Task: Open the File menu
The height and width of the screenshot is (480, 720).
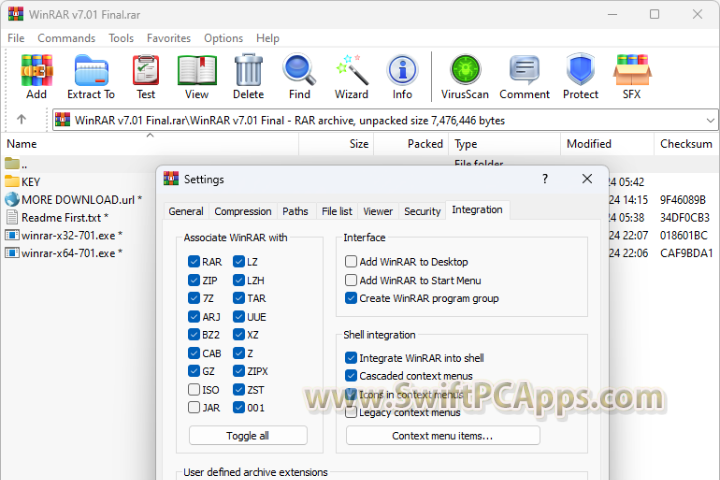Action: pyautogui.click(x=16, y=38)
